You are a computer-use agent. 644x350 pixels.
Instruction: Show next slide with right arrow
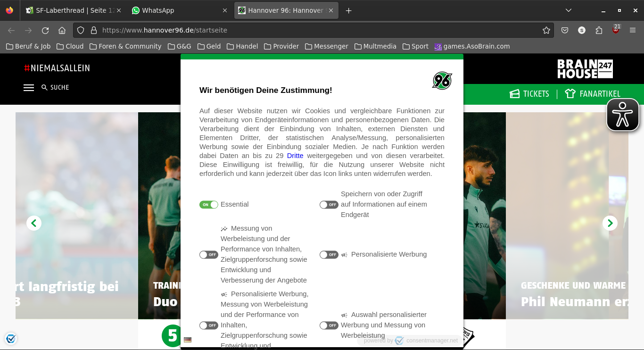tap(610, 223)
